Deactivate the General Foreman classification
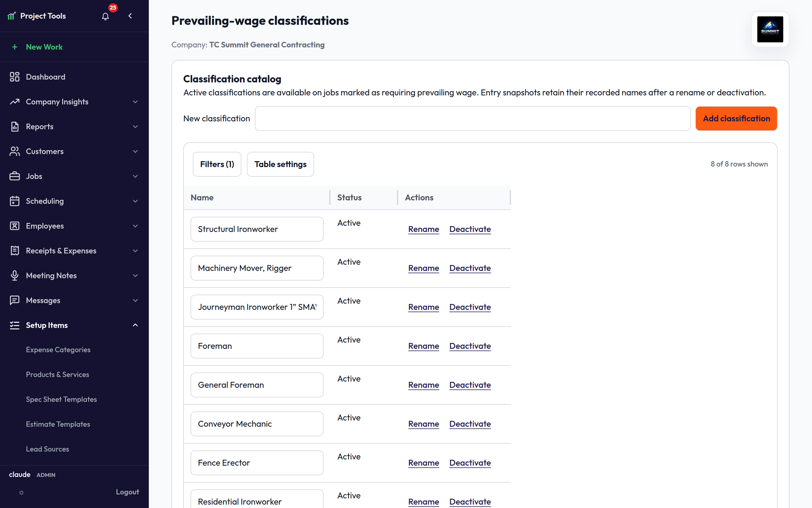This screenshot has height=508, width=812. tap(470, 385)
